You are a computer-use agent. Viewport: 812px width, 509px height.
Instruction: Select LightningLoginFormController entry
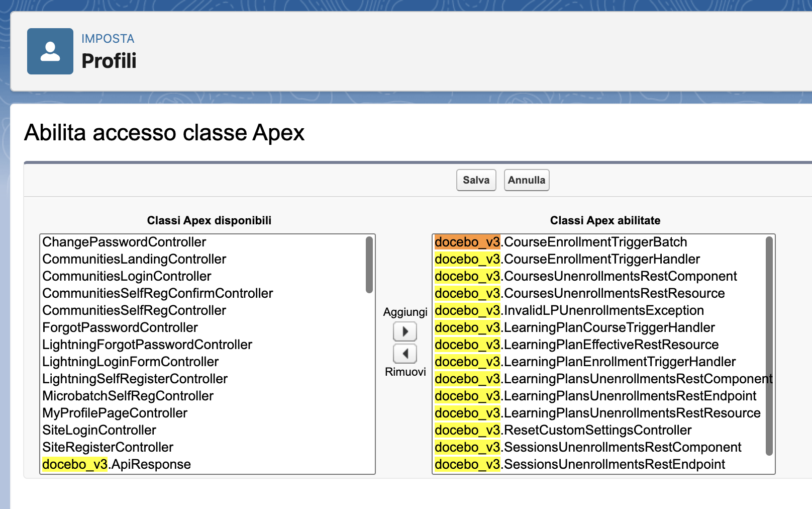point(131,362)
